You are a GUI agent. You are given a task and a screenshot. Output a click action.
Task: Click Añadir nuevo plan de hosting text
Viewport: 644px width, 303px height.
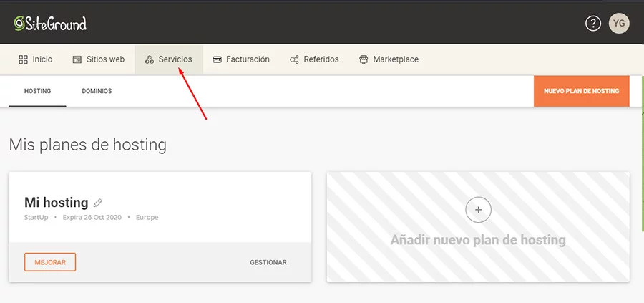pyautogui.click(x=478, y=240)
